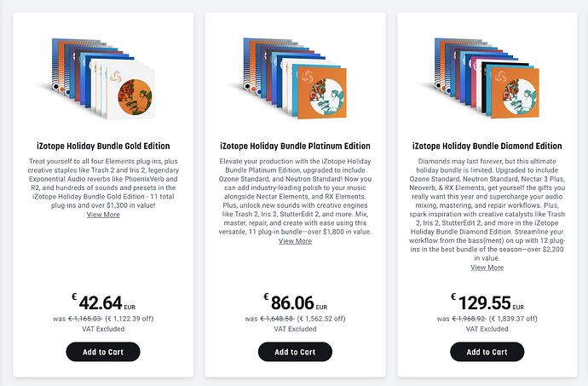Add Platinum Edition bundle to cart
The height and width of the screenshot is (386, 588).
tap(295, 352)
